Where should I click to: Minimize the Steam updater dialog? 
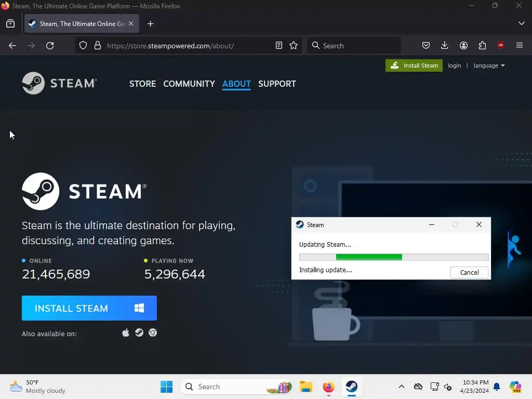tap(432, 224)
